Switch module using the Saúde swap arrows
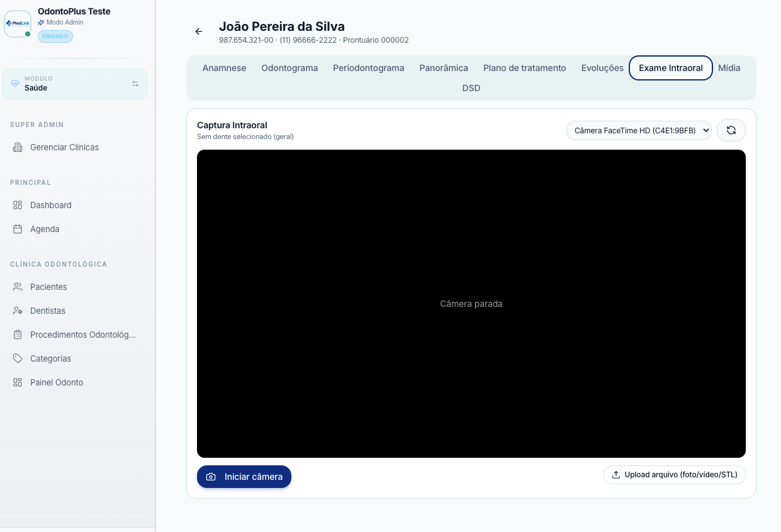This screenshot has width=781, height=532. click(135, 84)
